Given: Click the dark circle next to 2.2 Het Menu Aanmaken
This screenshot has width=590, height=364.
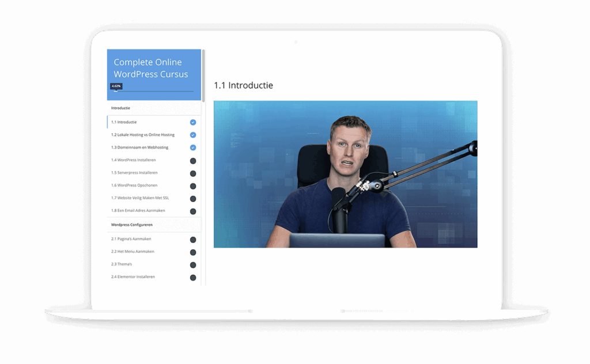Looking at the screenshot, I should [x=193, y=252].
